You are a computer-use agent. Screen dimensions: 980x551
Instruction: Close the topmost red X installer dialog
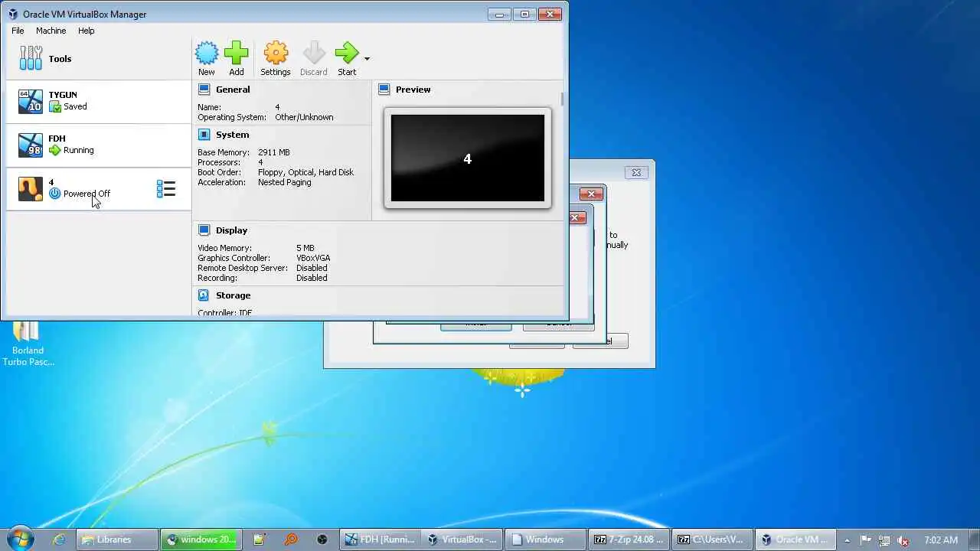point(591,194)
